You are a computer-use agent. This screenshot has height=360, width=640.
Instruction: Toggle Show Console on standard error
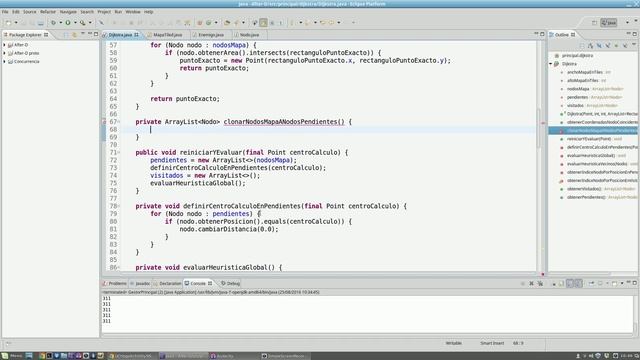point(578,283)
